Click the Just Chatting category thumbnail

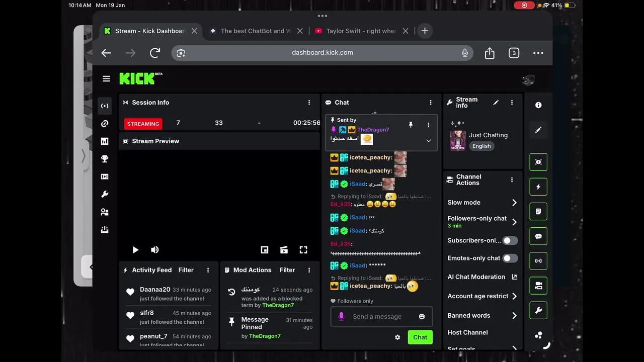(458, 140)
